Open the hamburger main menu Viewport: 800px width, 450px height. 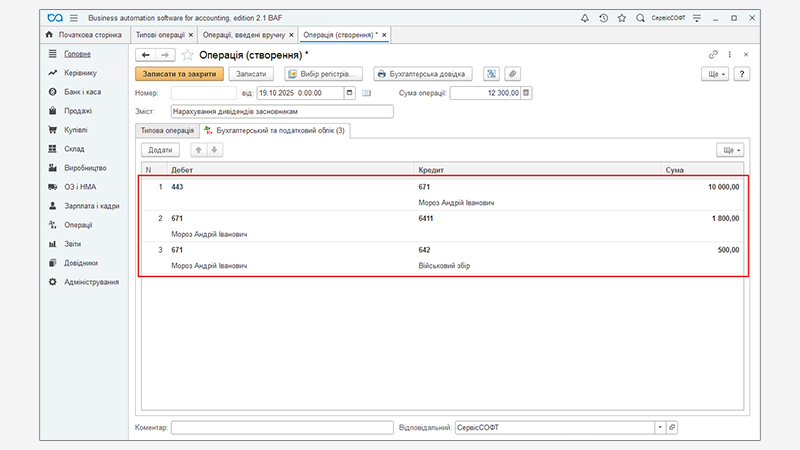coord(74,18)
